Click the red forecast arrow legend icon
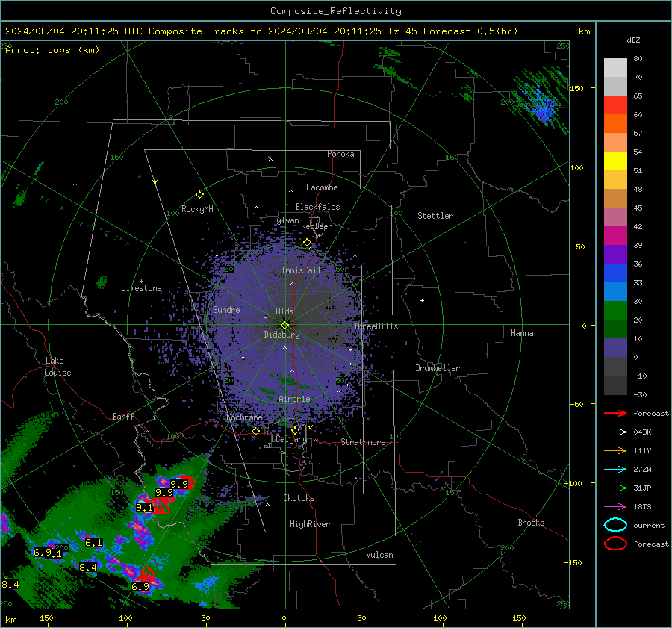The width and height of the screenshot is (672, 628). click(615, 413)
